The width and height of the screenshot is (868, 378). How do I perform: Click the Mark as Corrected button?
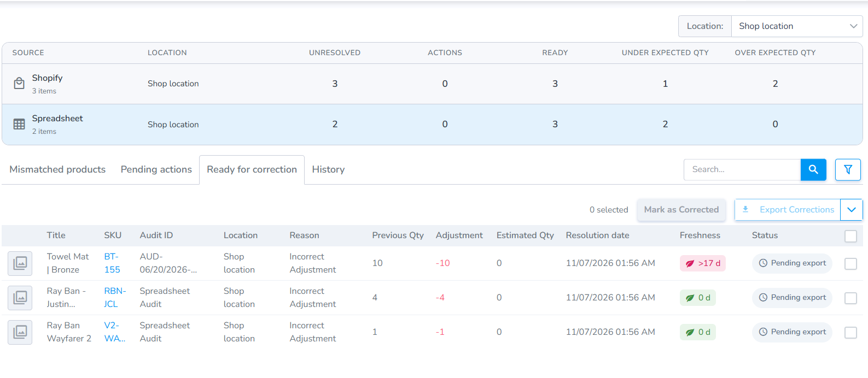pyautogui.click(x=681, y=210)
